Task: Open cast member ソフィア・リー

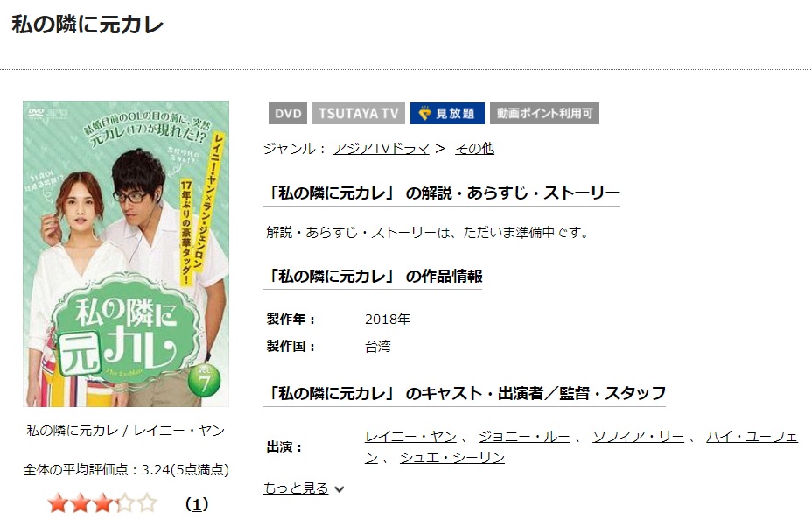Action: pos(638,437)
